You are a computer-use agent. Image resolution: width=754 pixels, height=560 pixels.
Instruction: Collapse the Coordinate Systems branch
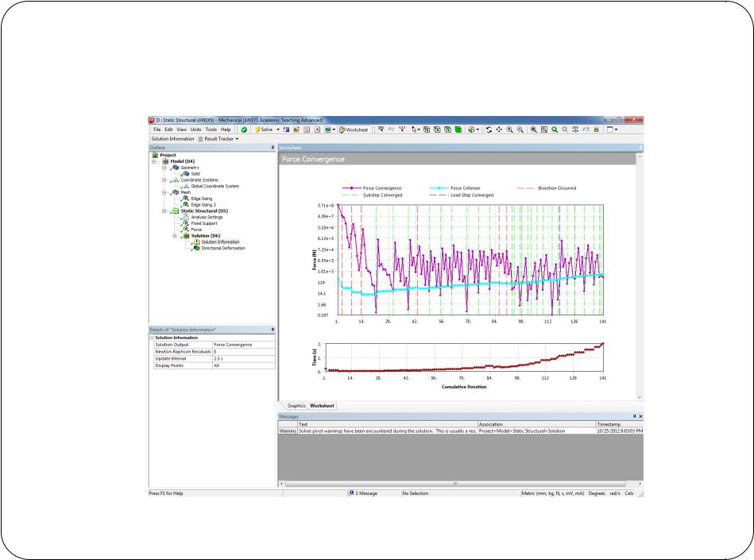pyautogui.click(x=164, y=180)
